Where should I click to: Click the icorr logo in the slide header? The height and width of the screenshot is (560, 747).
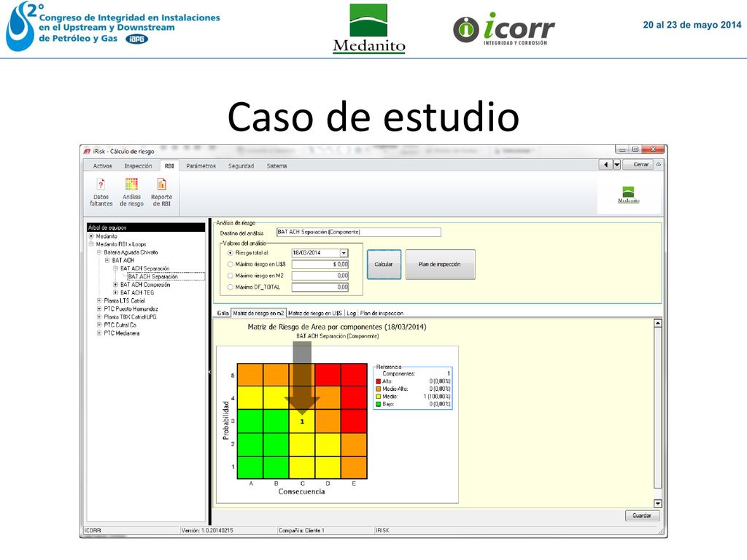pos(504,28)
